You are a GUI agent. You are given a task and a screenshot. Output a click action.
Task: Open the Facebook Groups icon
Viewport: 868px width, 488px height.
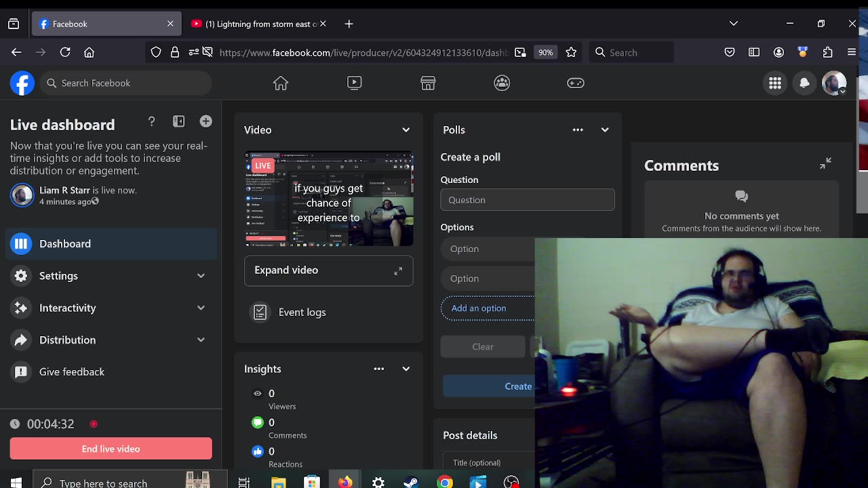coord(502,83)
